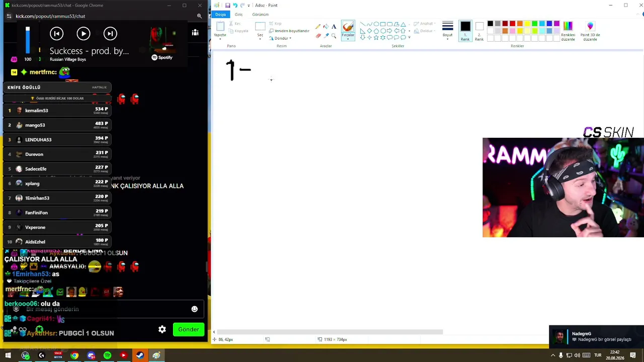The image size is (644, 362).
Task: Choose the purple color swatch
Action: 556,24
